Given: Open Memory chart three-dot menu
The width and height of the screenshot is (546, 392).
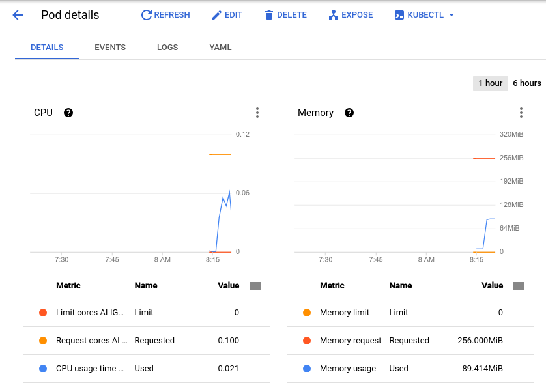Looking at the screenshot, I should point(521,113).
